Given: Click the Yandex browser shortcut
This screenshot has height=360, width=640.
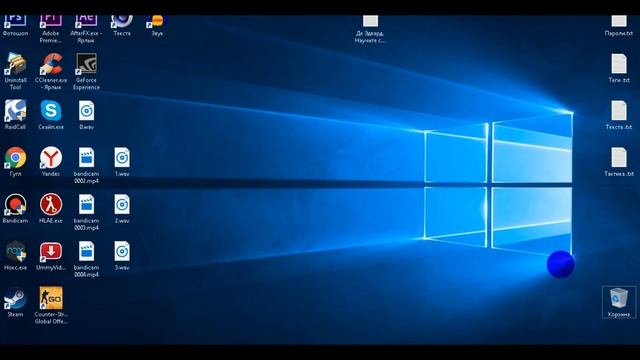Looking at the screenshot, I should pyautogui.click(x=51, y=161).
